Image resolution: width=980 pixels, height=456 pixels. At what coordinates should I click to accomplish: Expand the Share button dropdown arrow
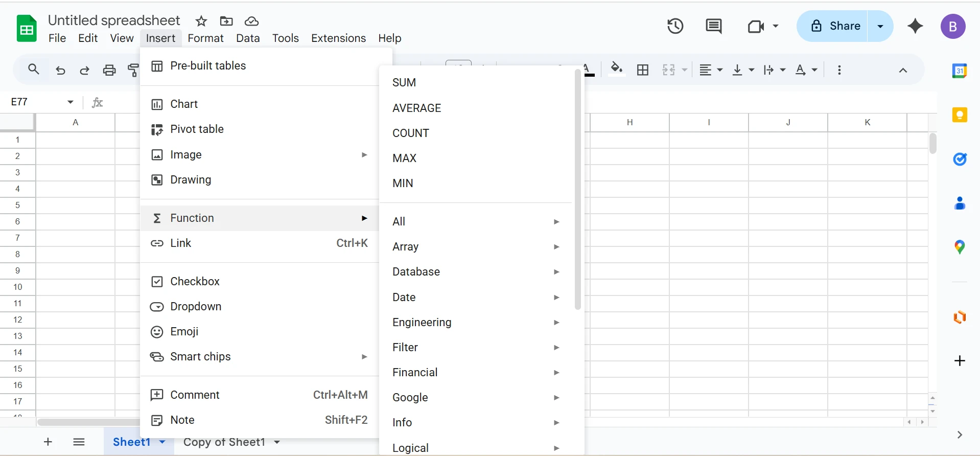click(880, 26)
